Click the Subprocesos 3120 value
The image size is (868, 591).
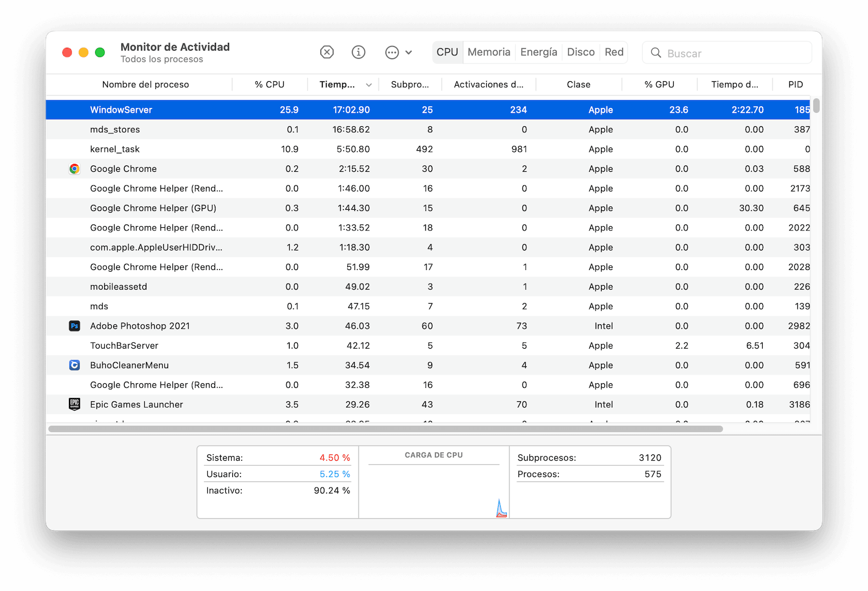click(x=650, y=458)
